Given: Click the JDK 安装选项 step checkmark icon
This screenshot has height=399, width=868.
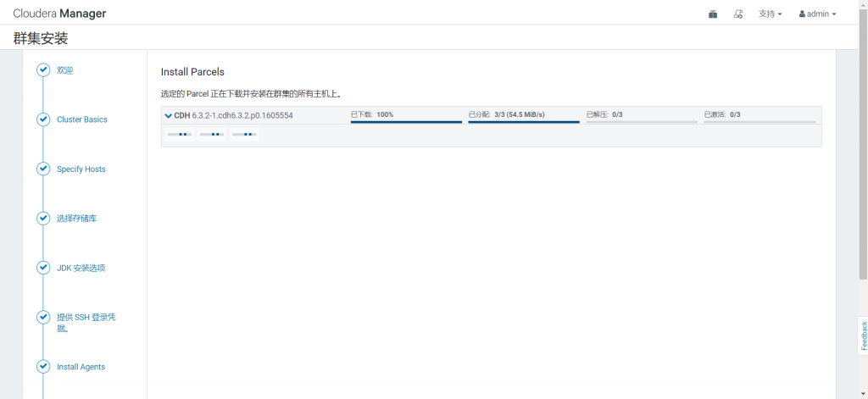Looking at the screenshot, I should click(x=43, y=268).
